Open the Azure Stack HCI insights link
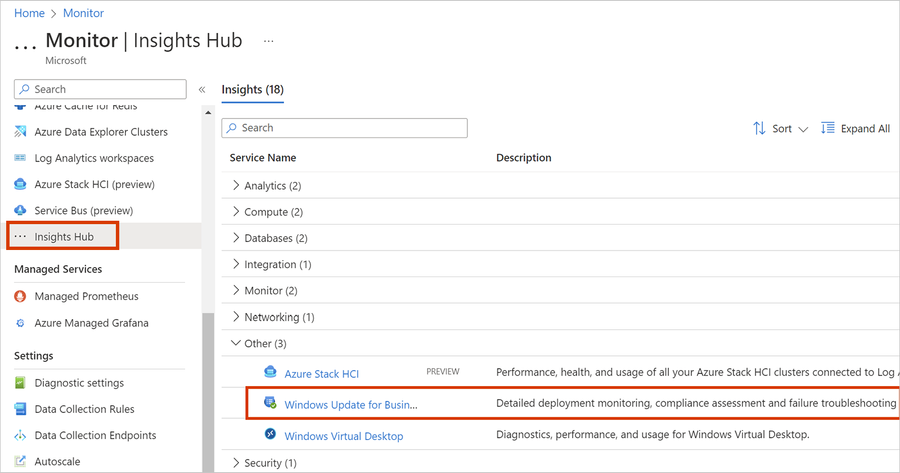 click(x=321, y=374)
